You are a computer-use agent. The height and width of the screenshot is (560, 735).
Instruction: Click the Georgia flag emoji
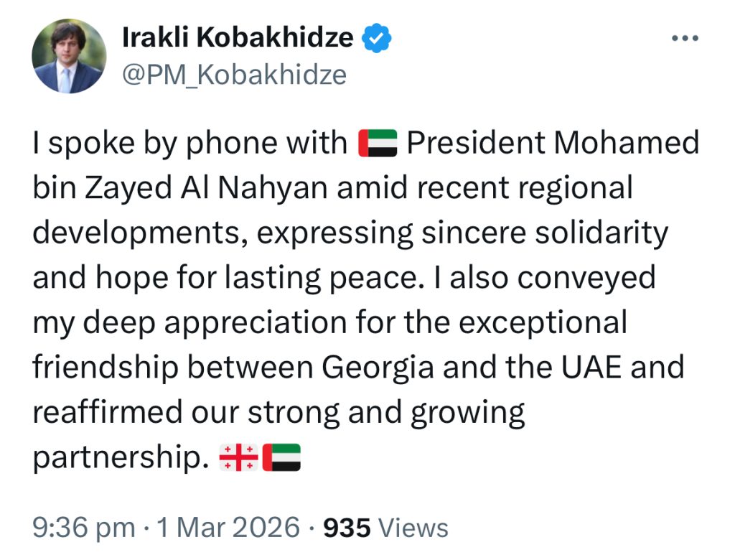(x=237, y=457)
